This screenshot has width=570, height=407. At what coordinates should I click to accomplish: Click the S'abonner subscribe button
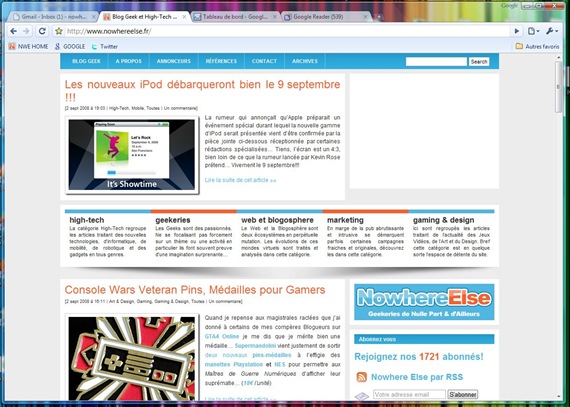(462, 394)
